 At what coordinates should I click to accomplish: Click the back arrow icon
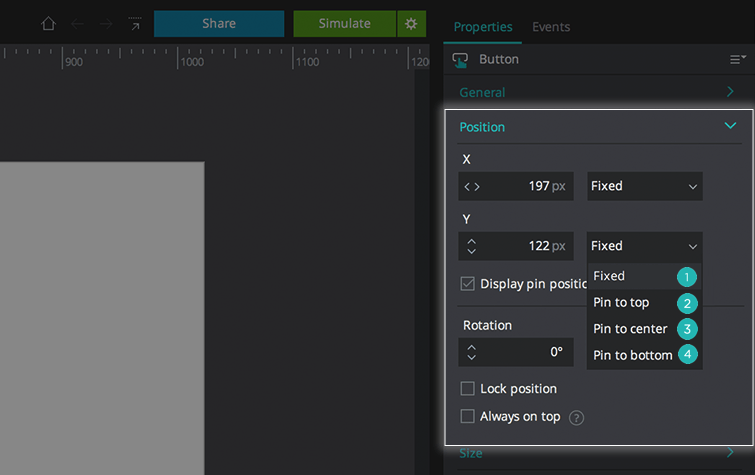77,24
